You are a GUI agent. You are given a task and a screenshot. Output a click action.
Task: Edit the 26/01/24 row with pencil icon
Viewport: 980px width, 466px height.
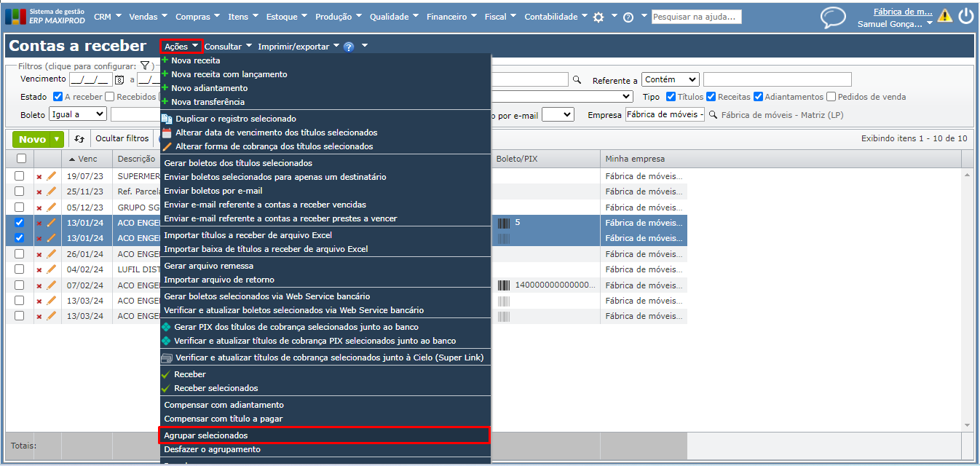pos(51,254)
